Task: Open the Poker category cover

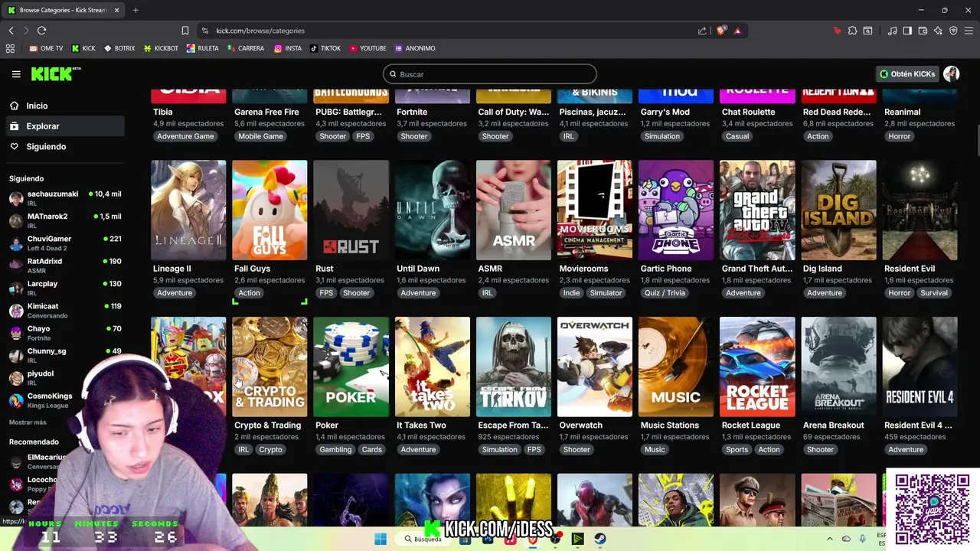Action: (x=351, y=367)
